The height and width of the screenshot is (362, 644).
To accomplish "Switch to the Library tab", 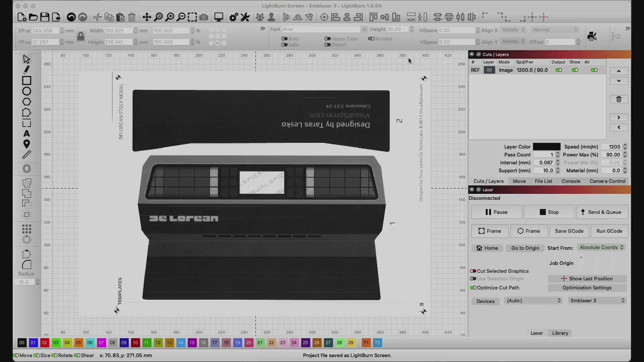I will point(560,333).
